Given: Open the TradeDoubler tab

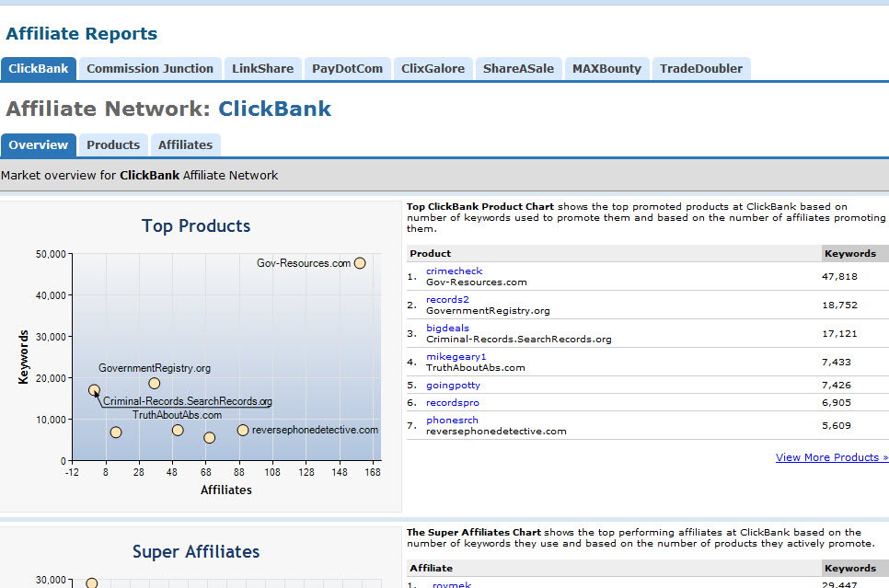Looking at the screenshot, I should click(x=700, y=69).
